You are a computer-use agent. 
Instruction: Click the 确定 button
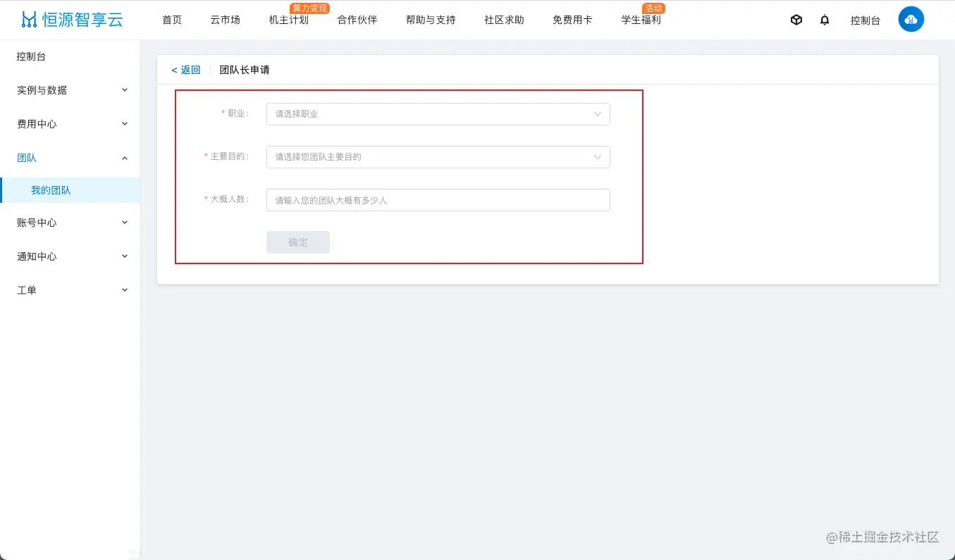(298, 242)
